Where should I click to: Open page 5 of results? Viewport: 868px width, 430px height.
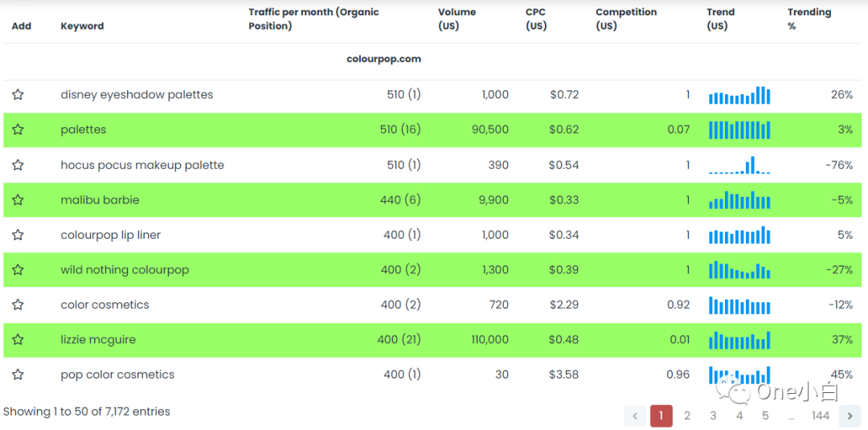point(766,416)
